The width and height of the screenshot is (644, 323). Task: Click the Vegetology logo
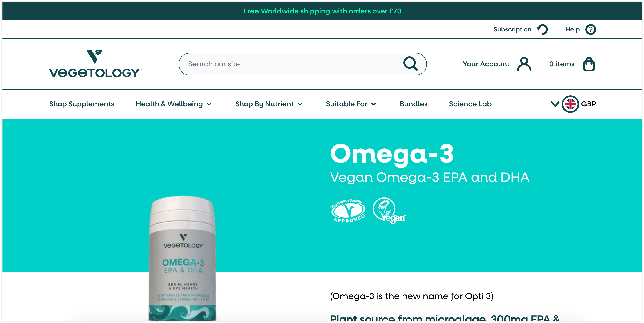pos(96,63)
